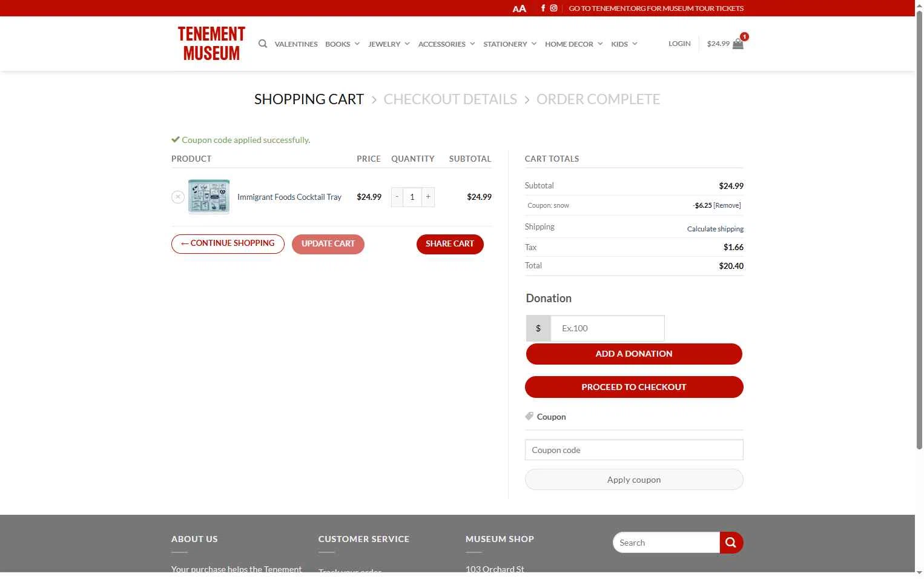Open the shopping bag cart icon
924x579 pixels.
pyautogui.click(x=738, y=44)
